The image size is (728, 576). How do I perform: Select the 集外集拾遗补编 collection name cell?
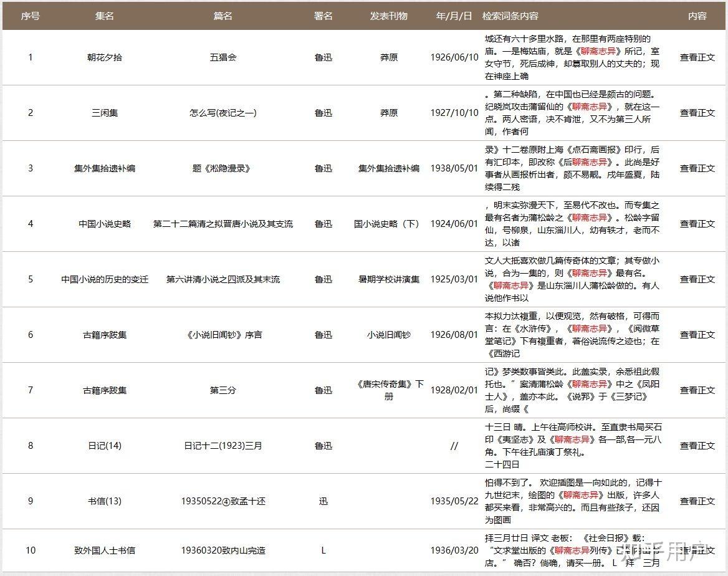105,168
